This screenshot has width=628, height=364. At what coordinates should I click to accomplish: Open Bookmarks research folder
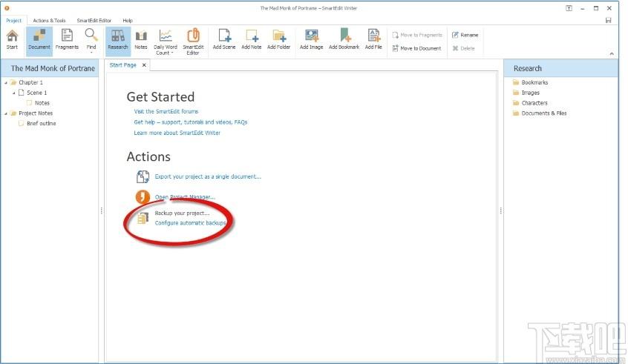point(534,82)
